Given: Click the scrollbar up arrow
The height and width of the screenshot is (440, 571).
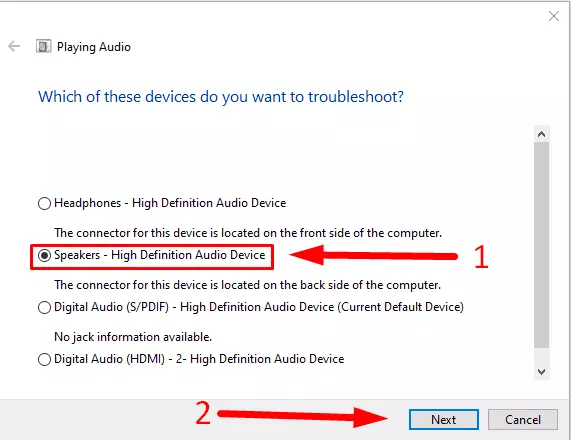Looking at the screenshot, I should (541, 134).
